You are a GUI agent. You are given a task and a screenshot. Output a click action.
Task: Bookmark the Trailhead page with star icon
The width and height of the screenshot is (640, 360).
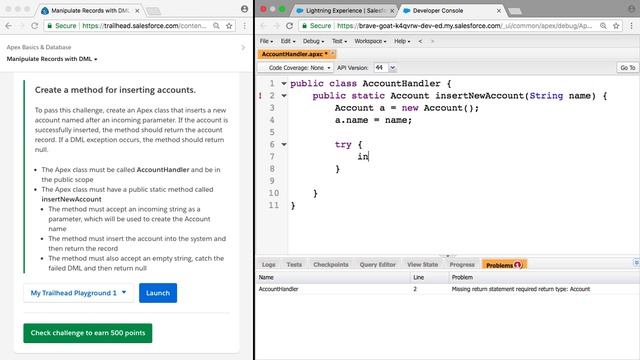click(229, 26)
